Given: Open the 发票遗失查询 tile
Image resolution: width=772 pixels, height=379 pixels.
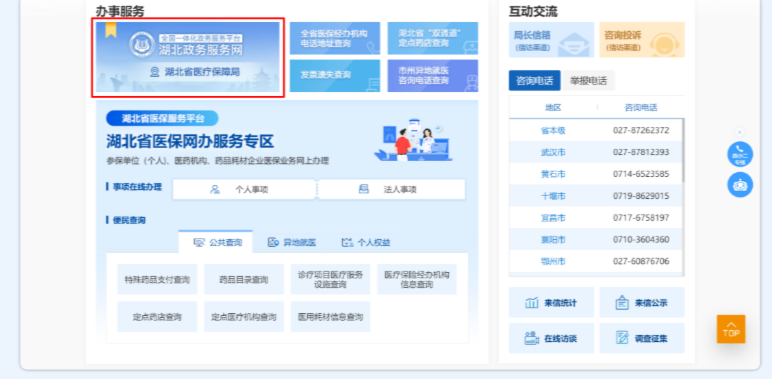Looking at the screenshot, I should [x=335, y=76].
